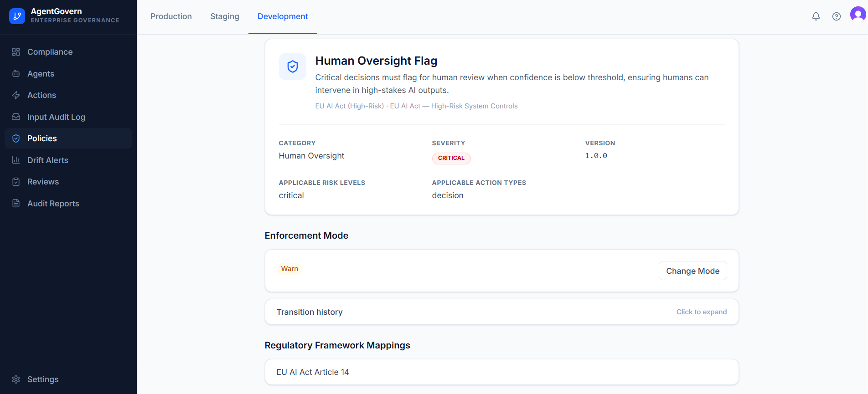Click the Human Oversight Flag shield icon
This screenshot has width=868, height=394.
point(293,67)
